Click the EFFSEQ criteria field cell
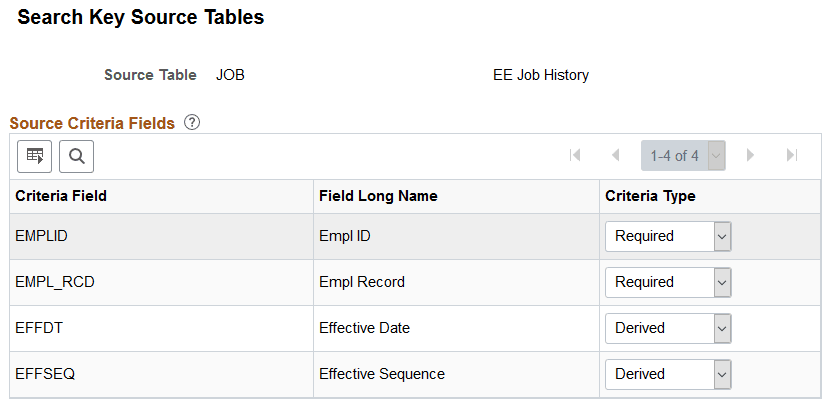 point(45,374)
